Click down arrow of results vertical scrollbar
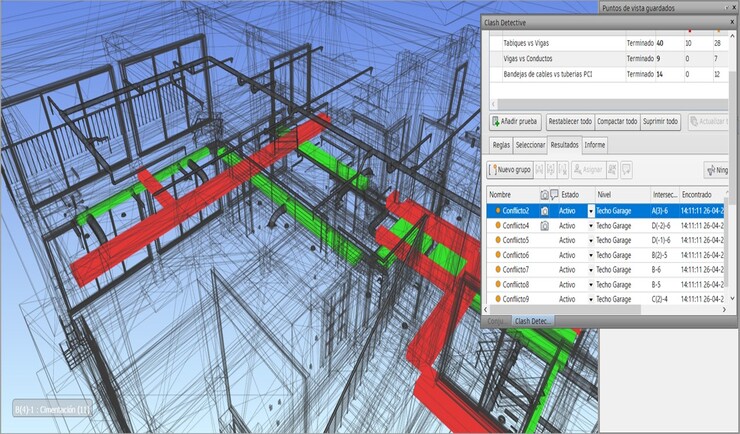Viewport: 740px width, 434px height. coord(732,299)
